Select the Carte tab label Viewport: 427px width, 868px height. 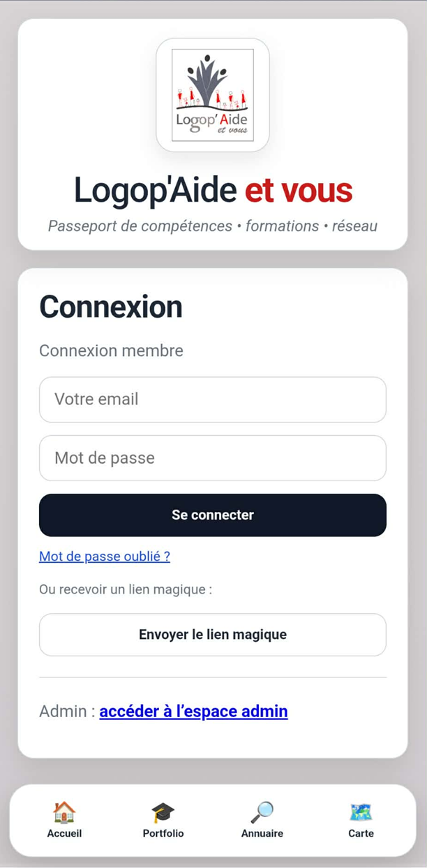pos(361,833)
